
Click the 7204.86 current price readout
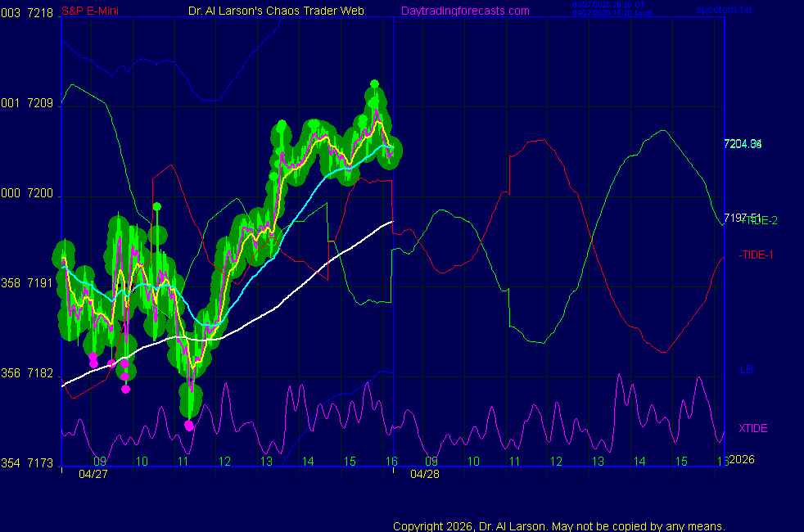click(x=743, y=144)
